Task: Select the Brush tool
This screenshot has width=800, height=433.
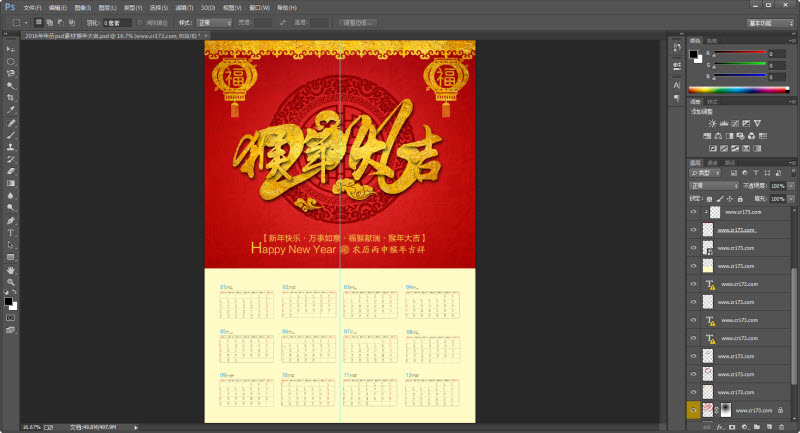Action: pyautogui.click(x=11, y=135)
